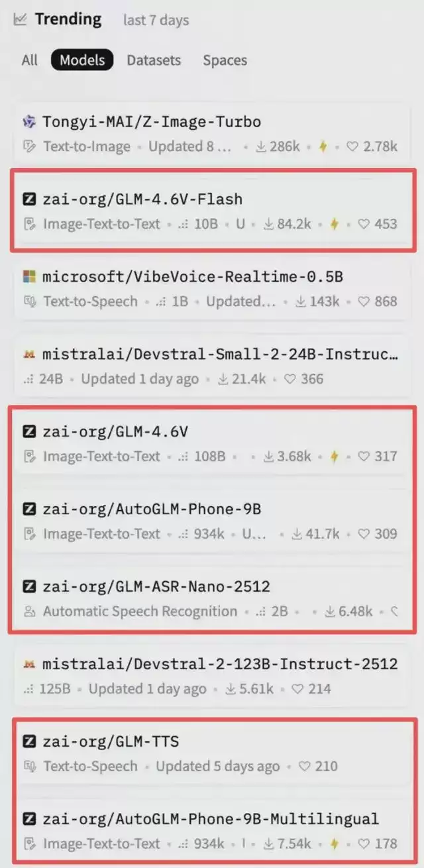Select the Models filter tab

[82, 60]
